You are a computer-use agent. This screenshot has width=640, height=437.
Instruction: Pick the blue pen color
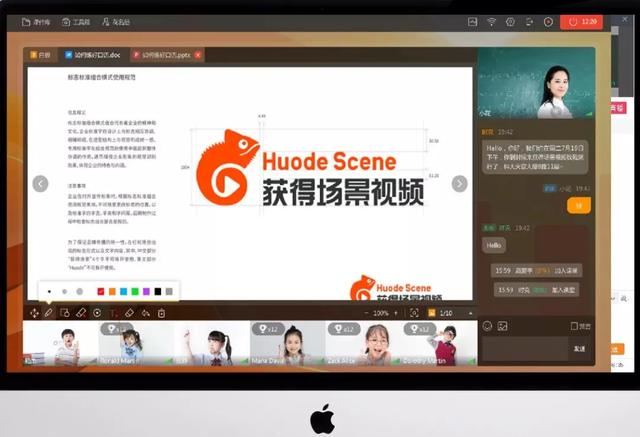(124, 291)
